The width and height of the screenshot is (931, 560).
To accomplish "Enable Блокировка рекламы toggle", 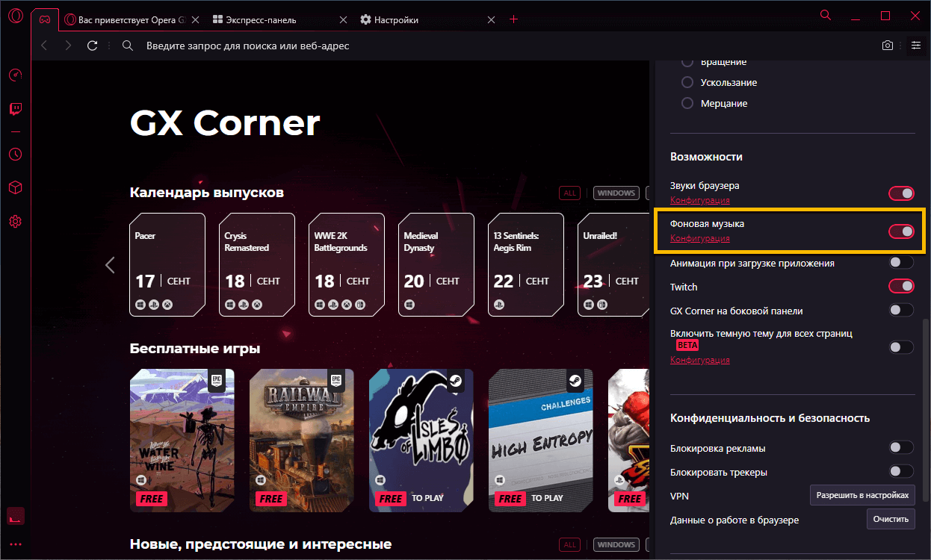I will point(901,448).
